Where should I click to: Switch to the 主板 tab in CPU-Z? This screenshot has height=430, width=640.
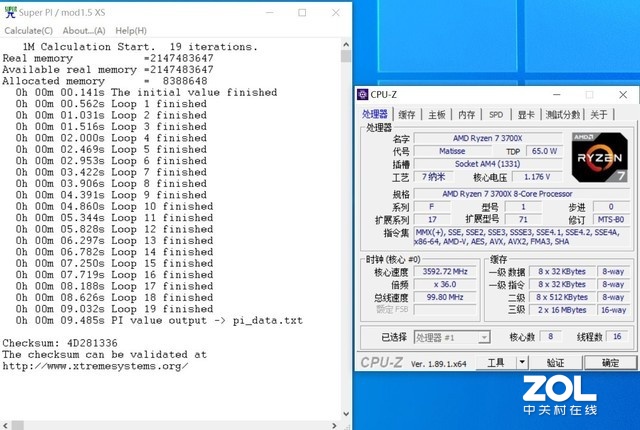tap(436, 115)
